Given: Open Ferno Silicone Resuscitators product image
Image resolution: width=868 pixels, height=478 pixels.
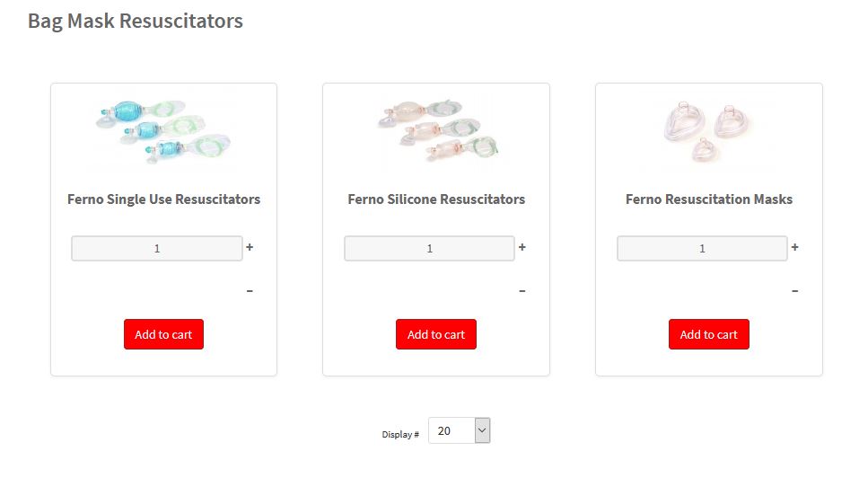Looking at the screenshot, I should coord(437,130).
